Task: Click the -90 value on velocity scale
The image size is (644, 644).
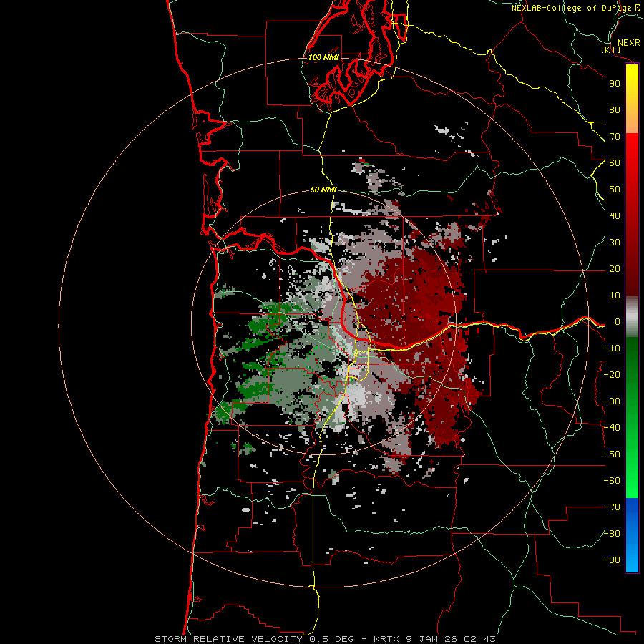Action: click(612, 560)
